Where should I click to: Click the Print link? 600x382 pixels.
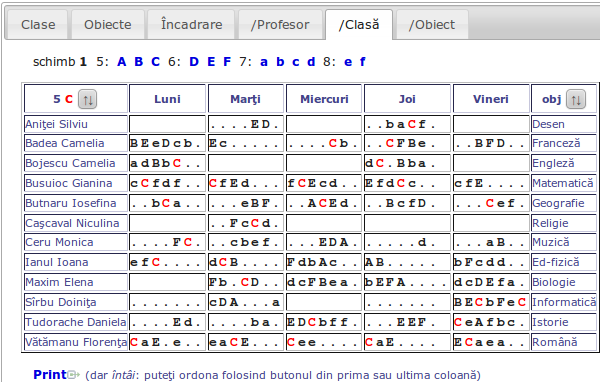click(x=50, y=374)
